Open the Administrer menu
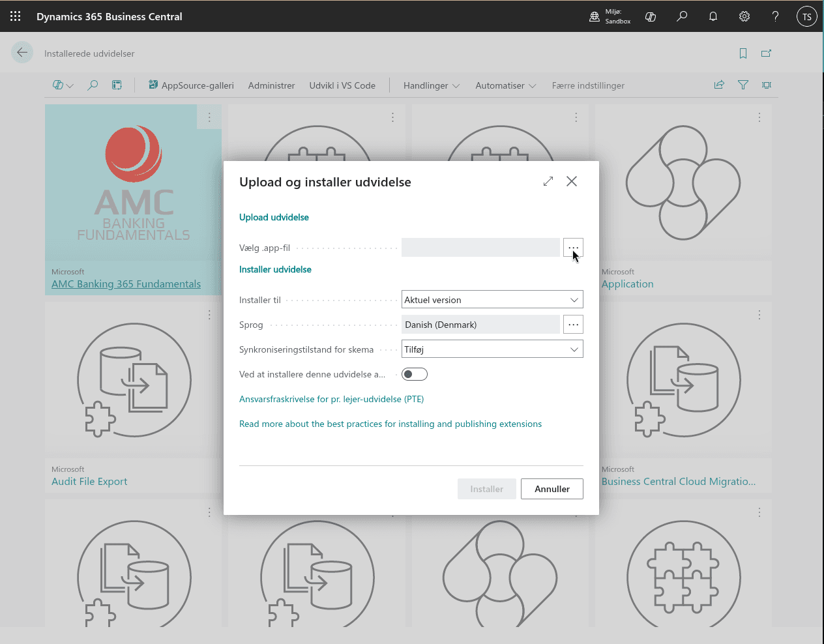824x644 pixels. click(x=271, y=85)
